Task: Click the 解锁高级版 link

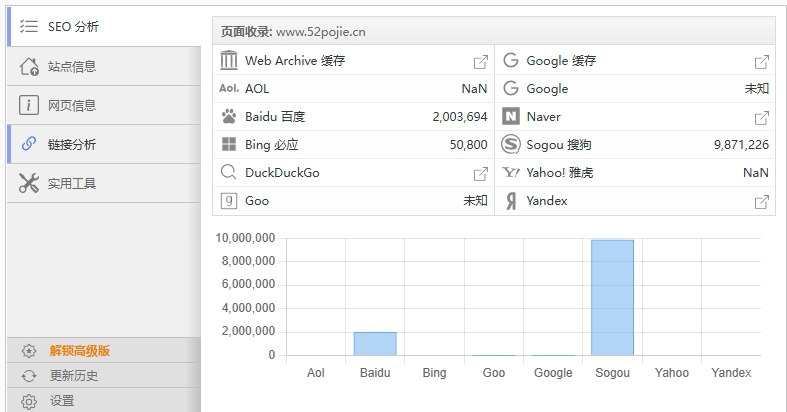Action: [x=79, y=351]
